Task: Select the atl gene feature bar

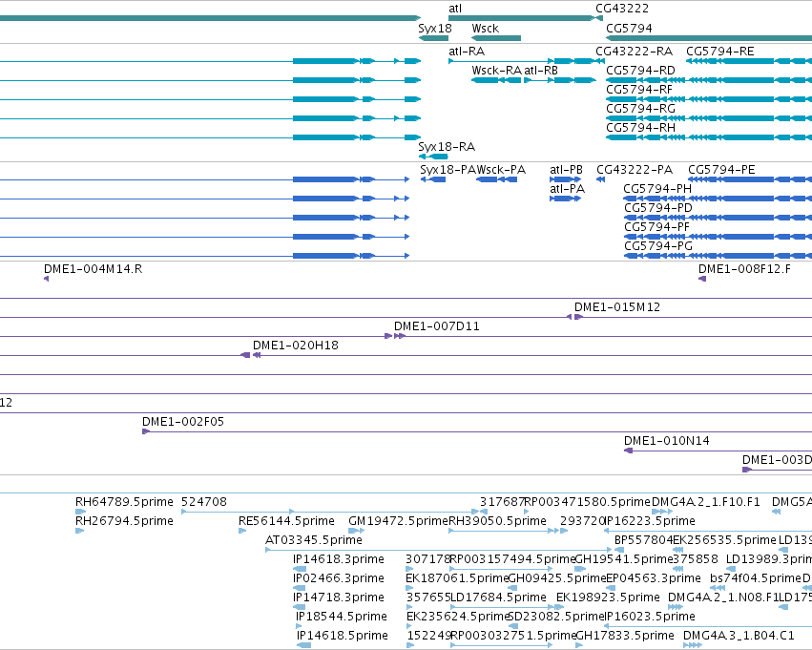Action: point(522,18)
